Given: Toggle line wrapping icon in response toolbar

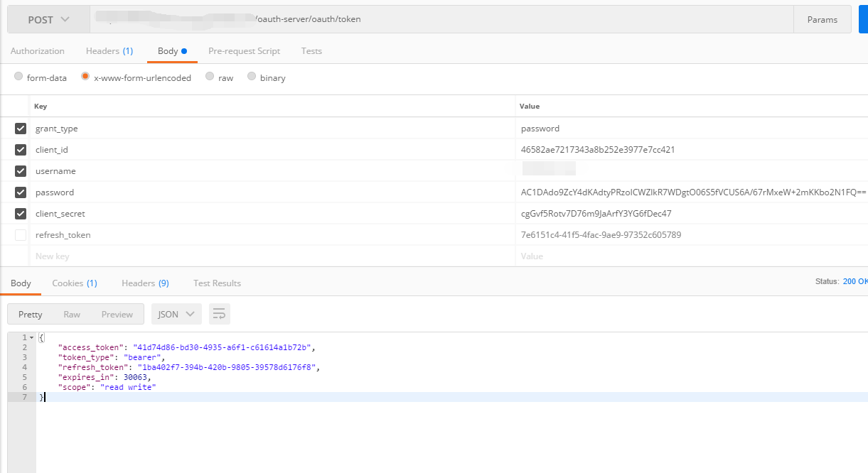Looking at the screenshot, I should click(220, 314).
